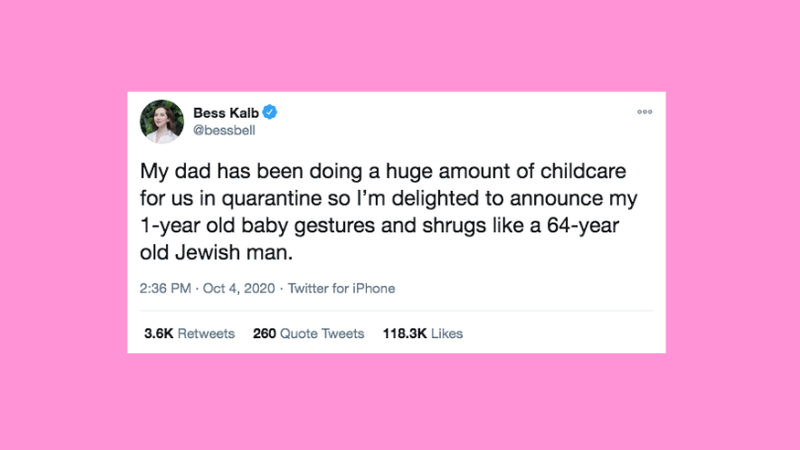Viewport: 800px width, 450px height.
Task: Open the 260 Quote Tweets list
Action: [x=308, y=333]
